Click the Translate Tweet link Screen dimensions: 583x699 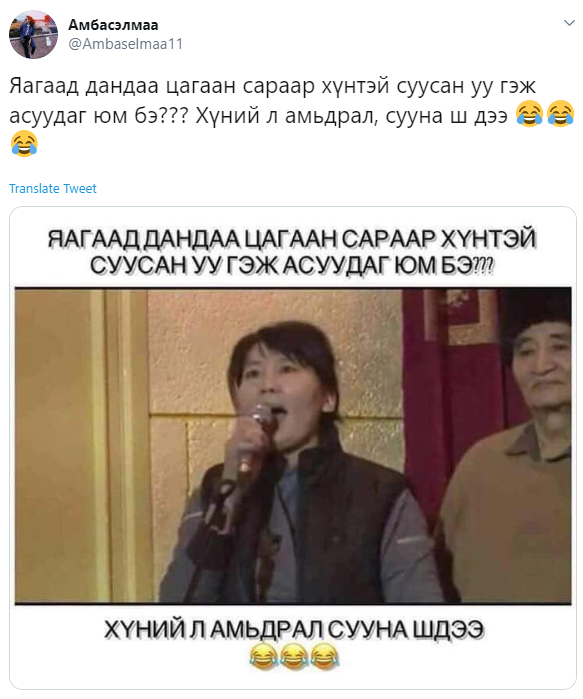click(53, 189)
